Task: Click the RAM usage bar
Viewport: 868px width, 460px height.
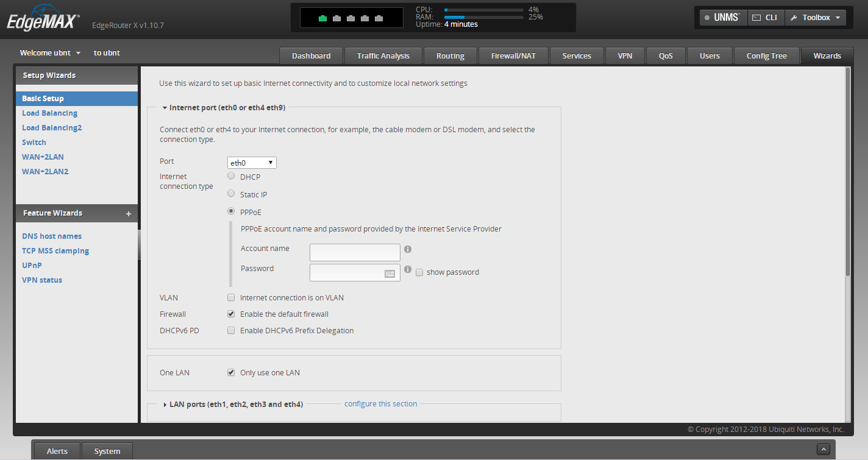Action: 484,18
